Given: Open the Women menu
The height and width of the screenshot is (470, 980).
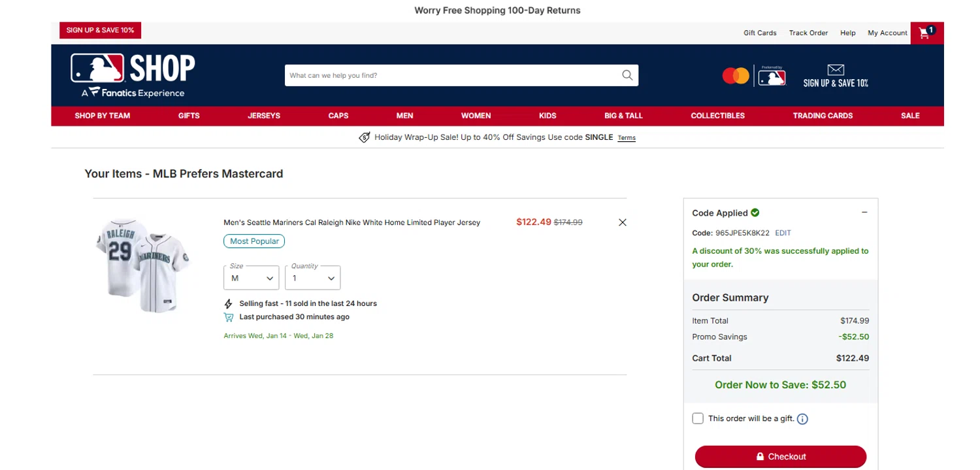Looking at the screenshot, I should (476, 116).
